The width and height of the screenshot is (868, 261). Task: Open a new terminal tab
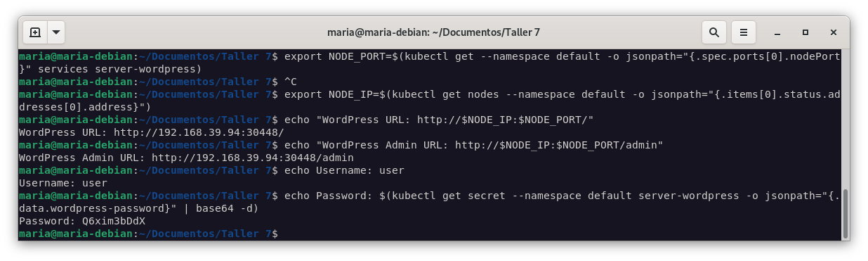tap(35, 32)
